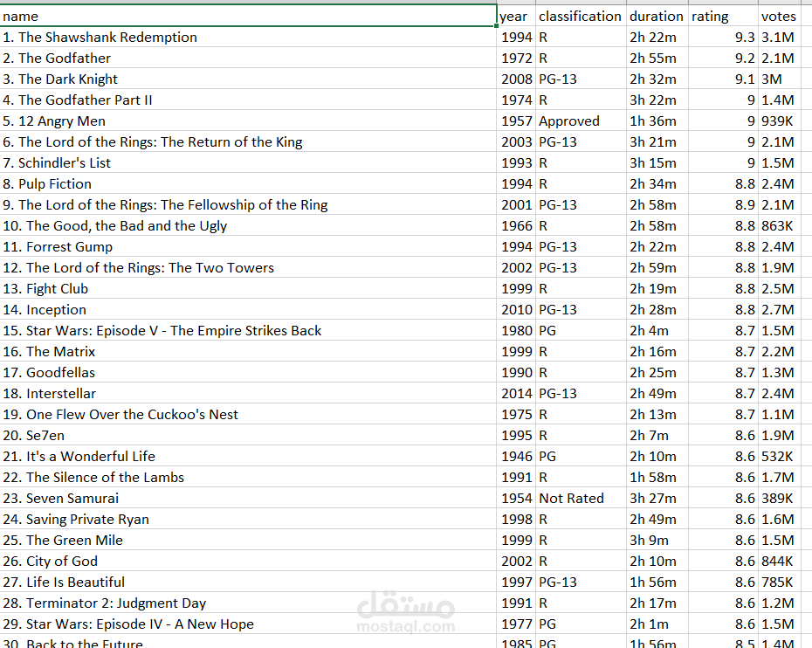Screen dimensions: 812x648
Task: Select votes '3.1M' of Shawshank Redemption
Action: coord(780,38)
